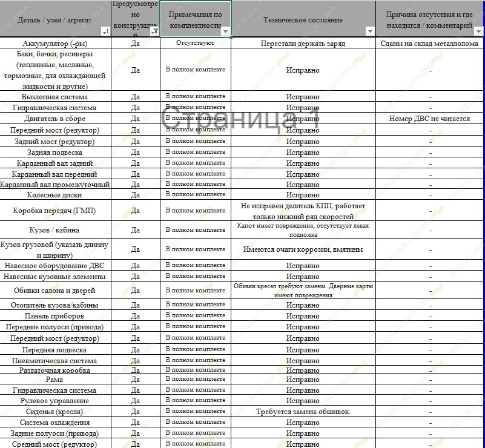Open active filter dropdown in Предусмотрено конструкцией header

click(154, 31)
